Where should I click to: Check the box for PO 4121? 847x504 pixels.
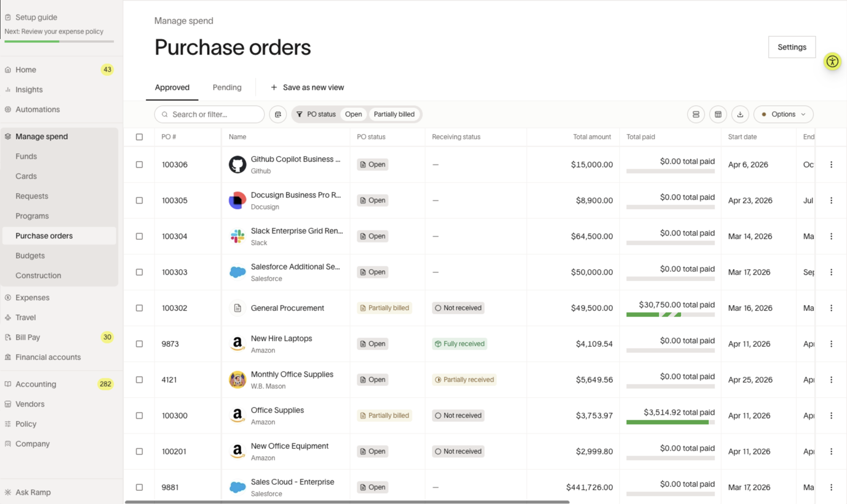click(139, 380)
